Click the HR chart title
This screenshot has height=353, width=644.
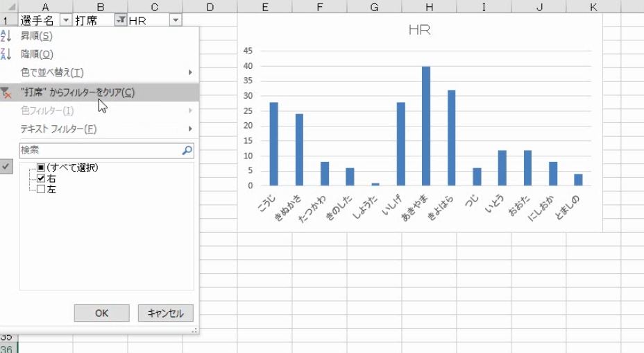point(419,30)
